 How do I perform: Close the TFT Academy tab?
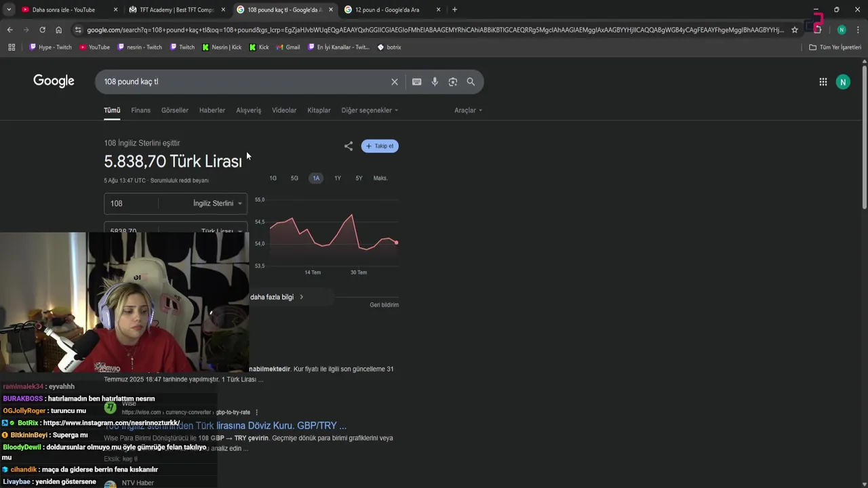pos(223,9)
